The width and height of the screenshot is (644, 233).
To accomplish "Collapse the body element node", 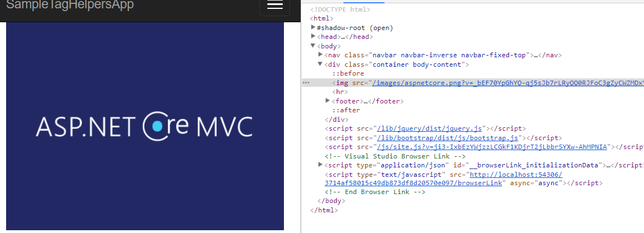I will (x=313, y=46).
